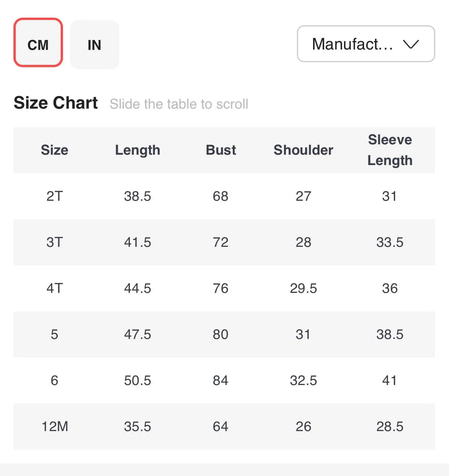Click the 76 bust value for 4T
Image resolution: width=449 pixels, height=476 pixels.
click(x=221, y=288)
